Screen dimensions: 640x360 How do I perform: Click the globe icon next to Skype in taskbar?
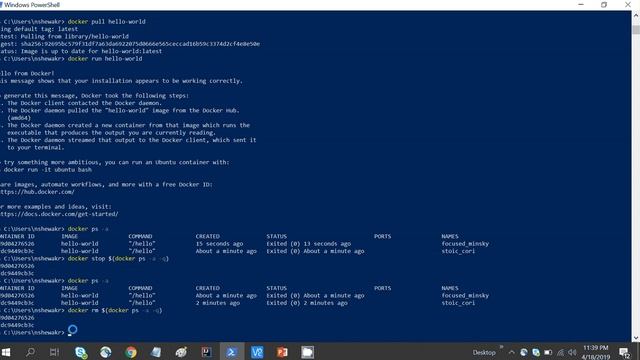(105, 352)
